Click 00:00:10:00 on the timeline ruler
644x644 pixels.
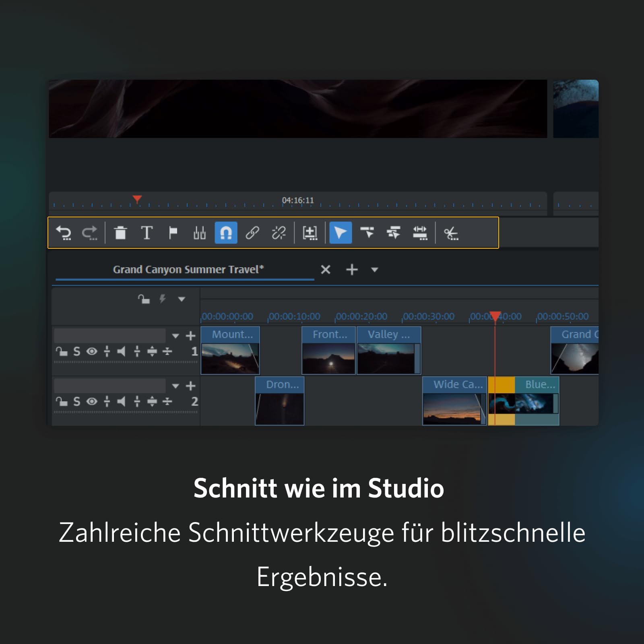pos(294,316)
